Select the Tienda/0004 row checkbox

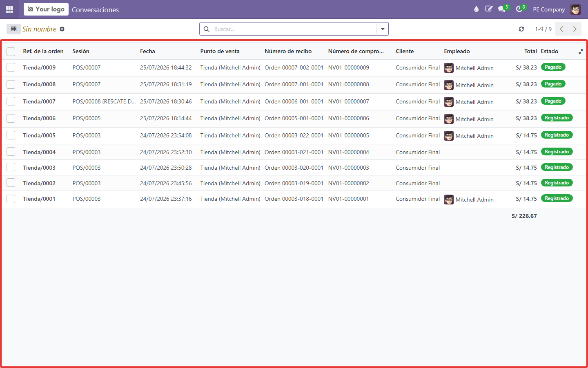coord(11,152)
